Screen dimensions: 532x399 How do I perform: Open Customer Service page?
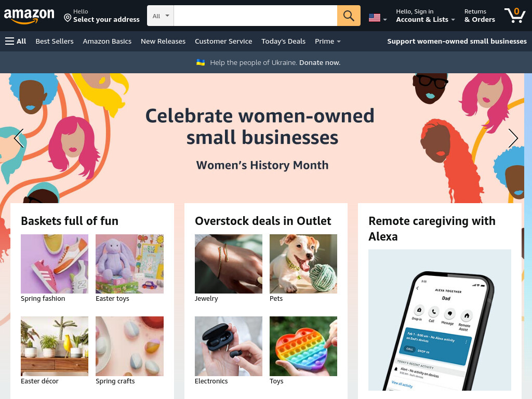(x=223, y=41)
